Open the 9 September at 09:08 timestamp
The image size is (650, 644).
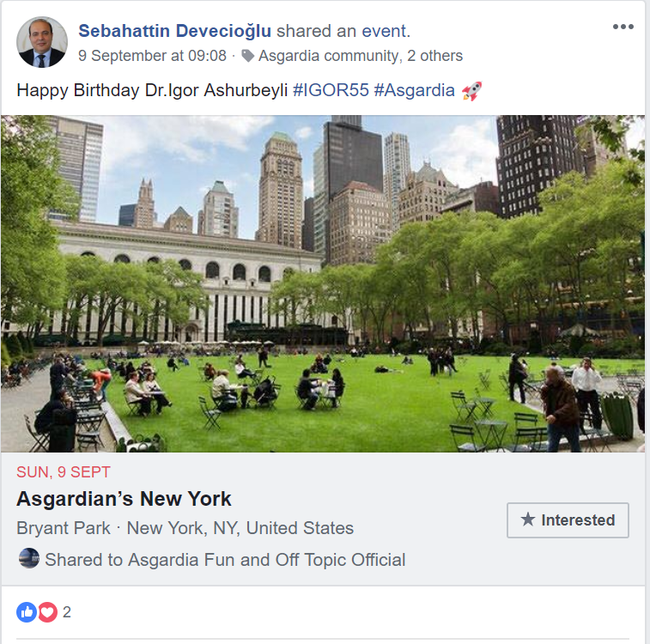pyautogui.click(x=152, y=56)
